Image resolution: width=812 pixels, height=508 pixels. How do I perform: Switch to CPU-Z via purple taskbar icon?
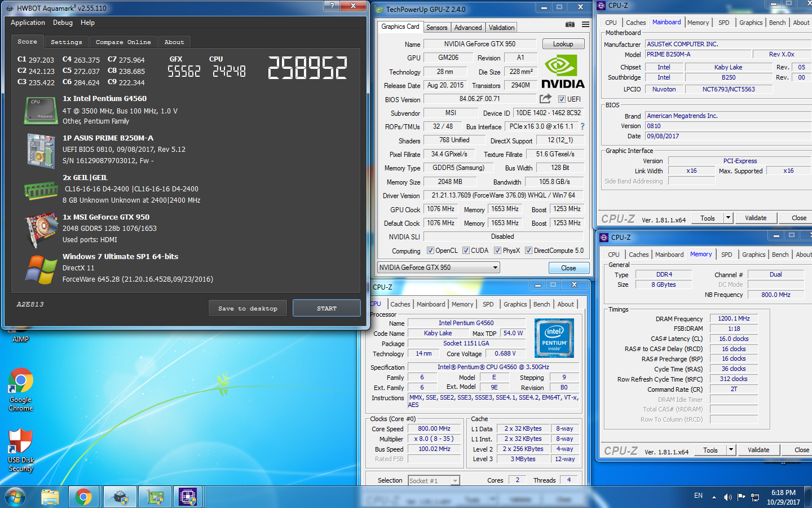point(188,497)
